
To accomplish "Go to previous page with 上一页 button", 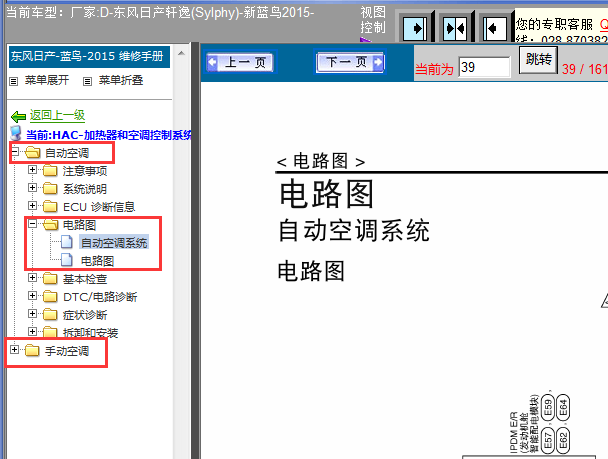I will tap(240, 62).
